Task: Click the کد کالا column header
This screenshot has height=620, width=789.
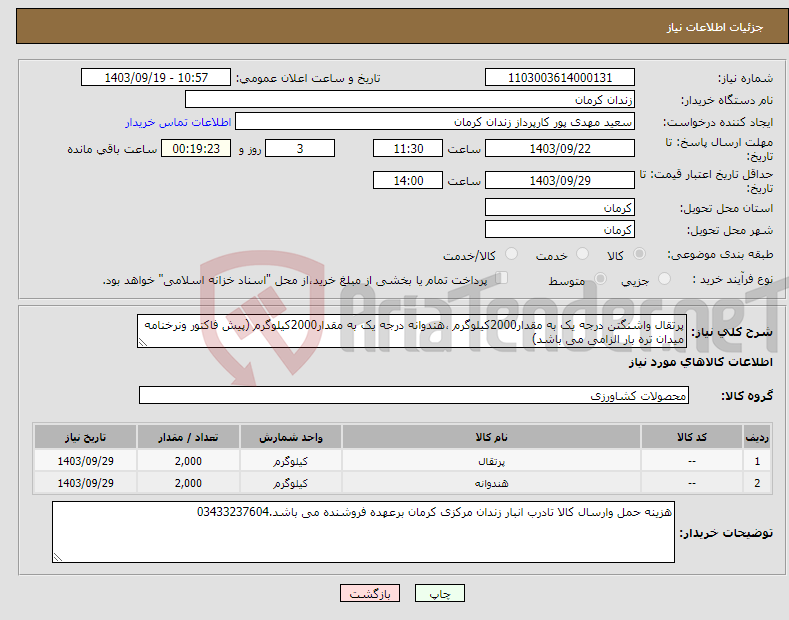Action: point(691,437)
